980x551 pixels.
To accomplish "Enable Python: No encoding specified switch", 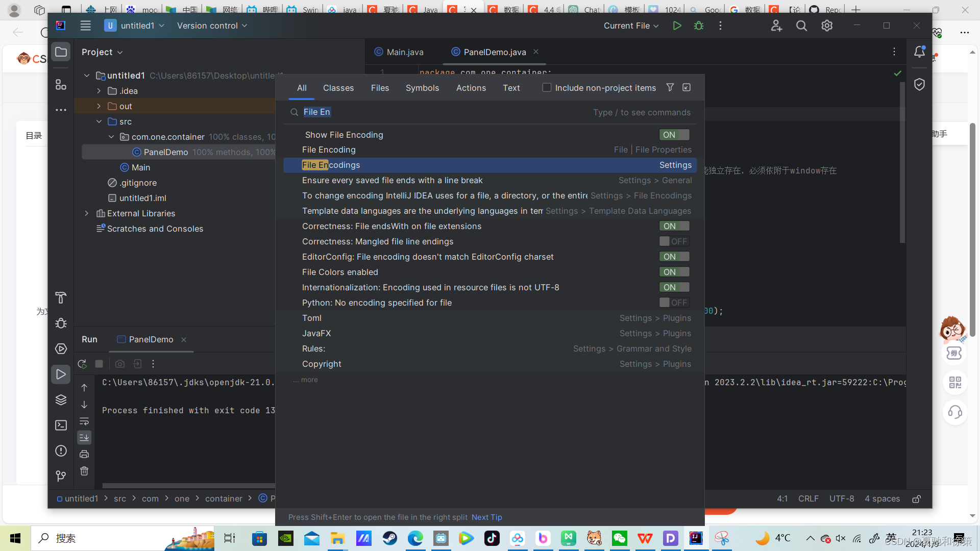I will [674, 303].
